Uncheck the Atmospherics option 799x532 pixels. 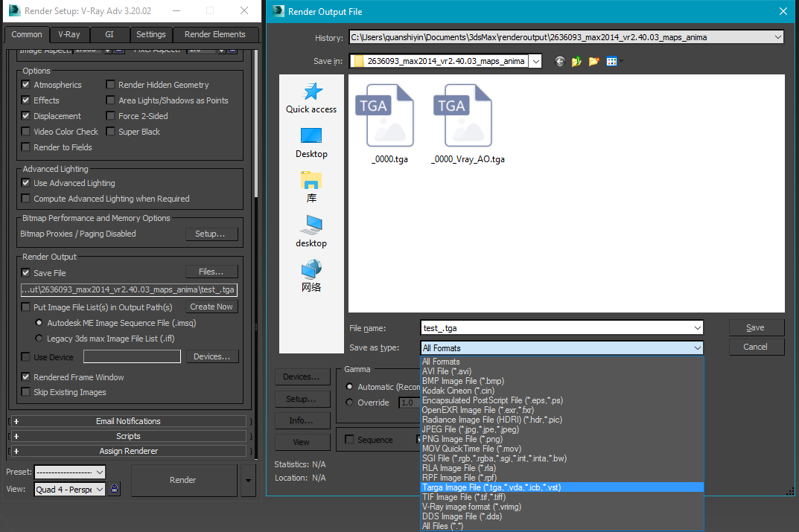click(25, 85)
